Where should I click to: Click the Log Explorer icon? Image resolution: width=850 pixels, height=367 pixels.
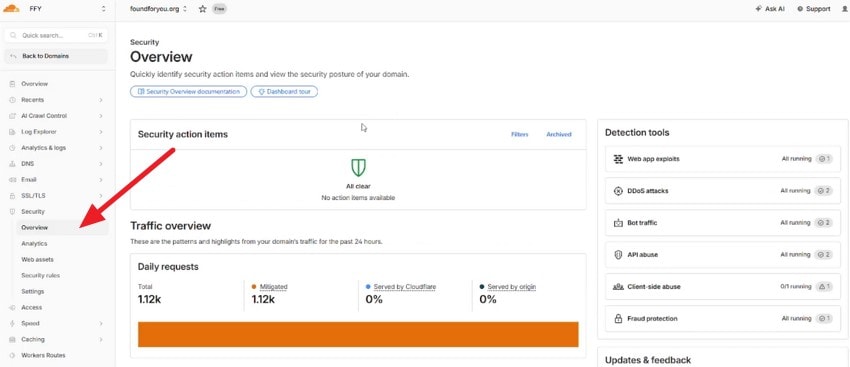12,132
